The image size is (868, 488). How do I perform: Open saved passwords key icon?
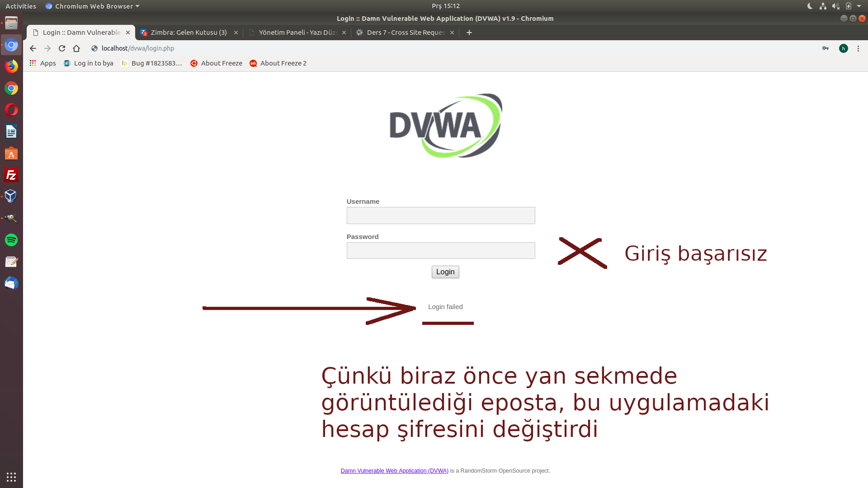coord(826,48)
